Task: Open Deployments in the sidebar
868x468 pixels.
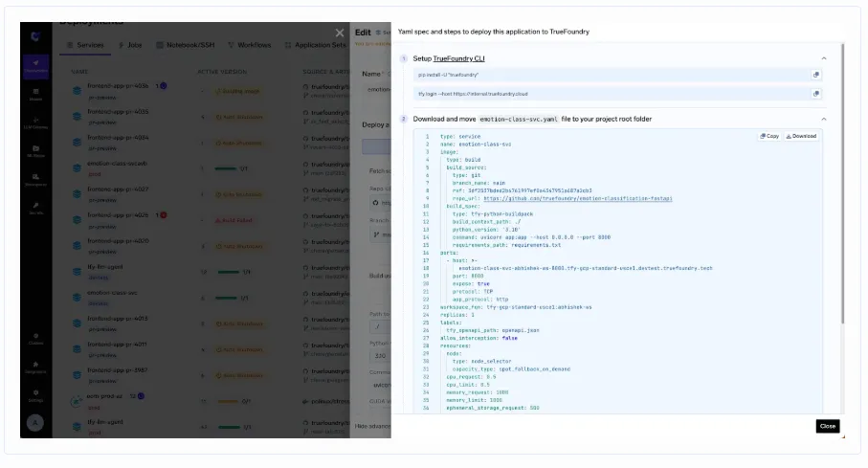Action: click(x=35, y=66)
